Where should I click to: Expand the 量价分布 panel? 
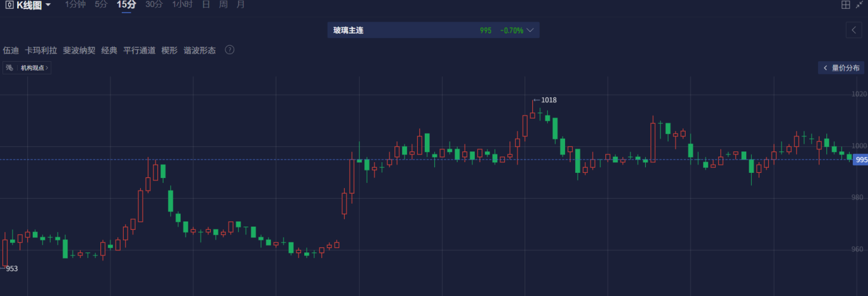(x=841, y=68)
